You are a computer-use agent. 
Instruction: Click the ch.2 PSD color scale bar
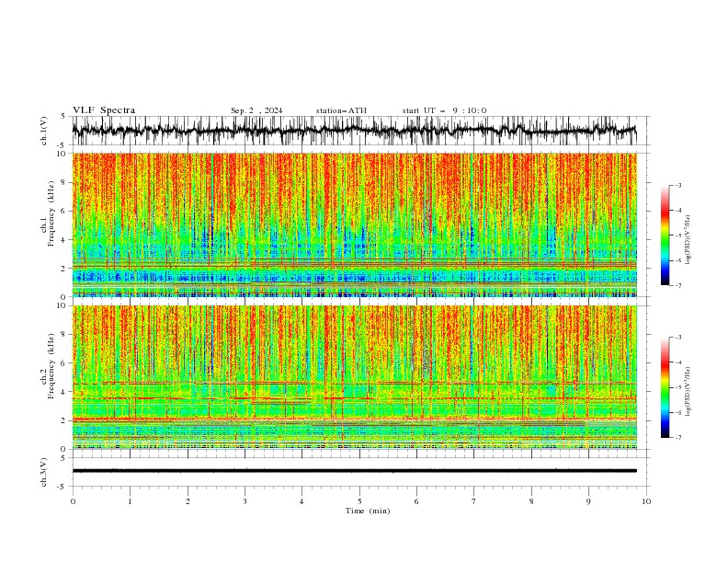(x=665, y=387)
